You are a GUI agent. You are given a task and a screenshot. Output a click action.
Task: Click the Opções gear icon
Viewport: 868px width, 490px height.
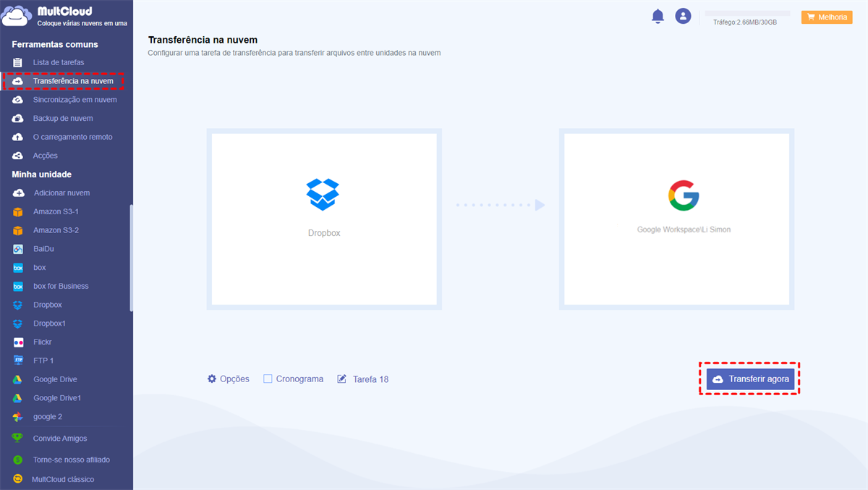click(x=212, y=379)
